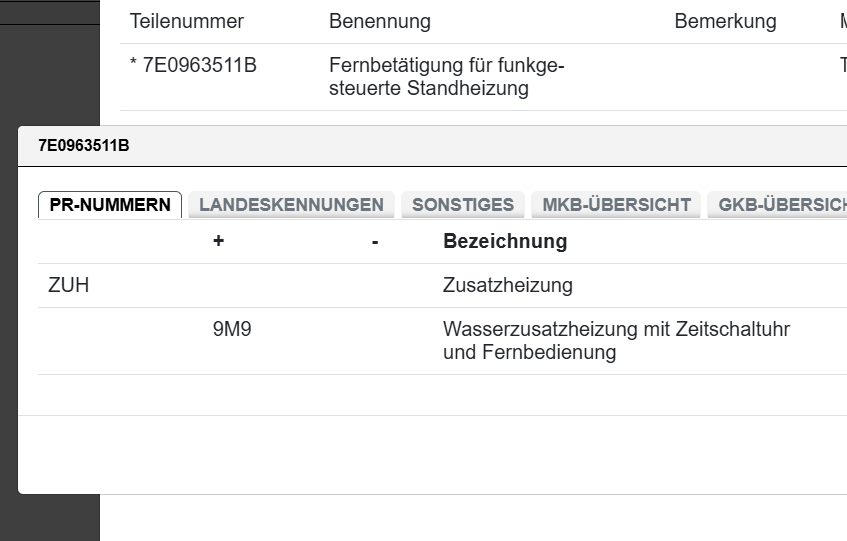Screen dimensions: 847x541
Task: Select part number 7E0963511B in the parts row
Action: (x=193, y=66)
